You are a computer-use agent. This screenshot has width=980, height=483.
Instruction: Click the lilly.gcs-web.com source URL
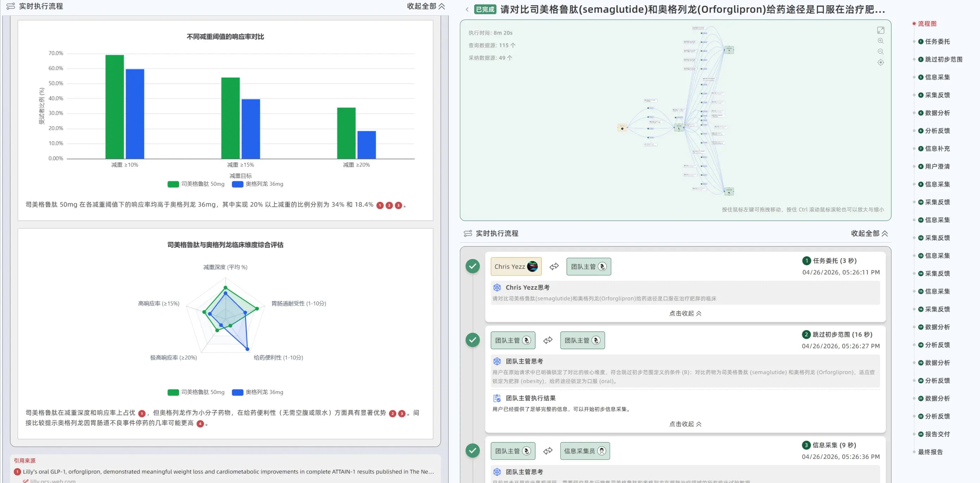53,481
